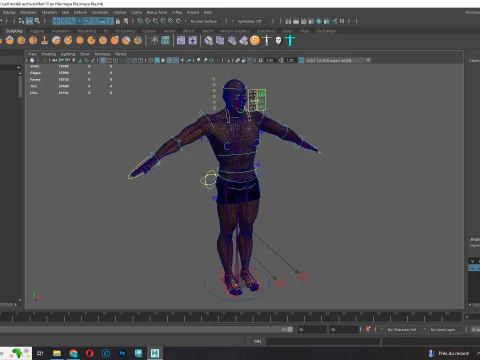
Task: Open the Render View clapperboard icon
Action: coord(288,21)
